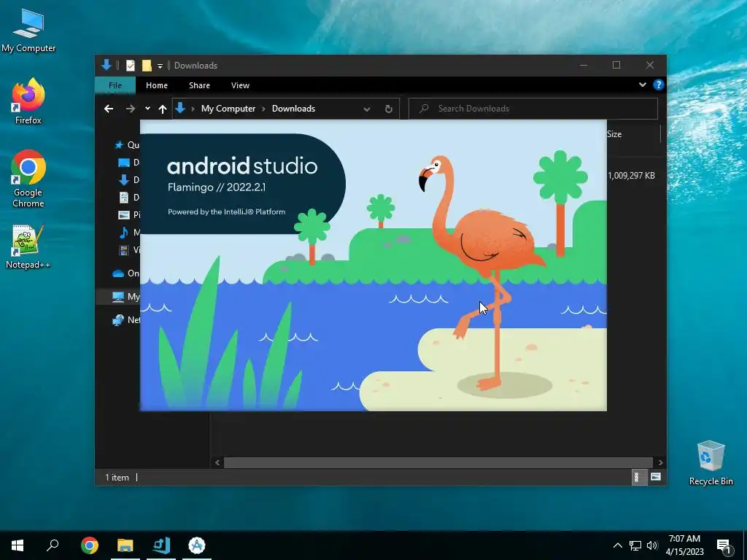The height and width of the screenshot is (560, 747).
Task: Go up one folder level
Action: coord(163,109)
